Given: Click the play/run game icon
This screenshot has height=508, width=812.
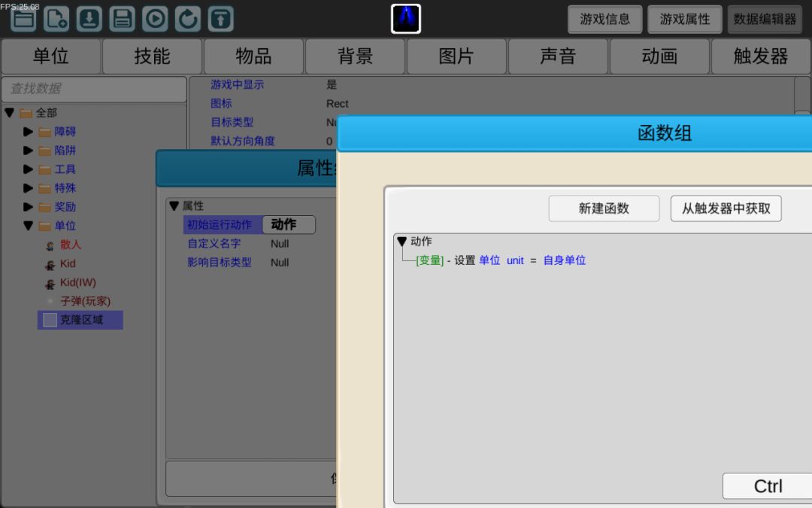Looking at the screenshot, I should click(x=156, y=19).
